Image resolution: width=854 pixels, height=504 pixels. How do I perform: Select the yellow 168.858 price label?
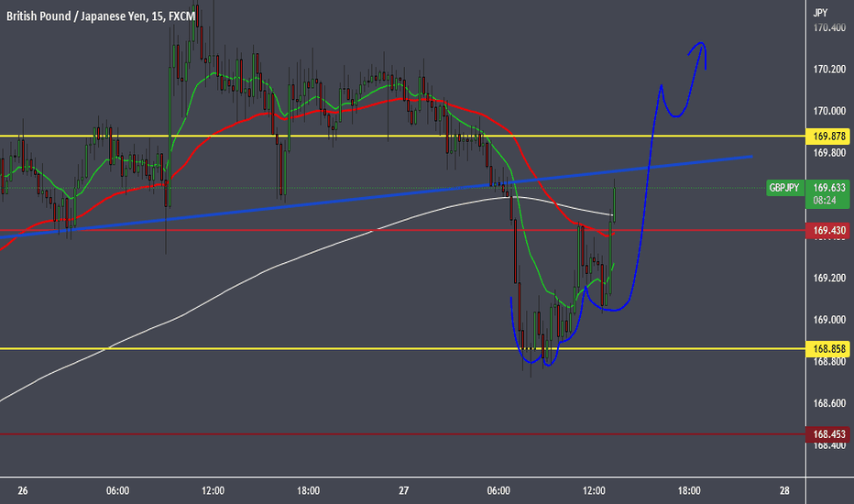click(828, 349)
